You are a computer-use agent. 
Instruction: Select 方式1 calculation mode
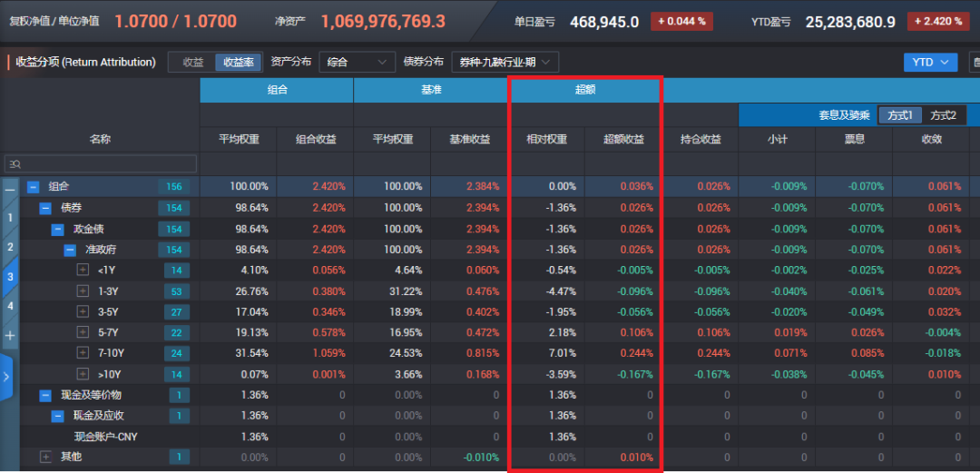[x=901, y=115]
